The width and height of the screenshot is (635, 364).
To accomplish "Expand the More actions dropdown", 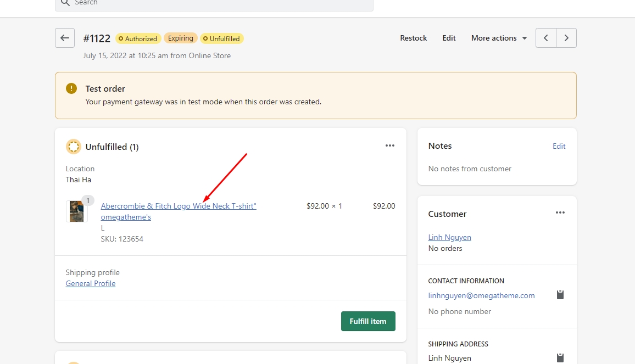I will 499,38.
